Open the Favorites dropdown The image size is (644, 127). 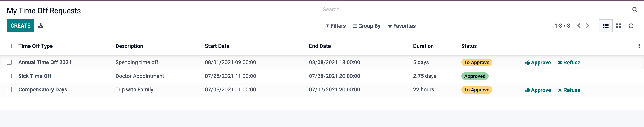402,26
